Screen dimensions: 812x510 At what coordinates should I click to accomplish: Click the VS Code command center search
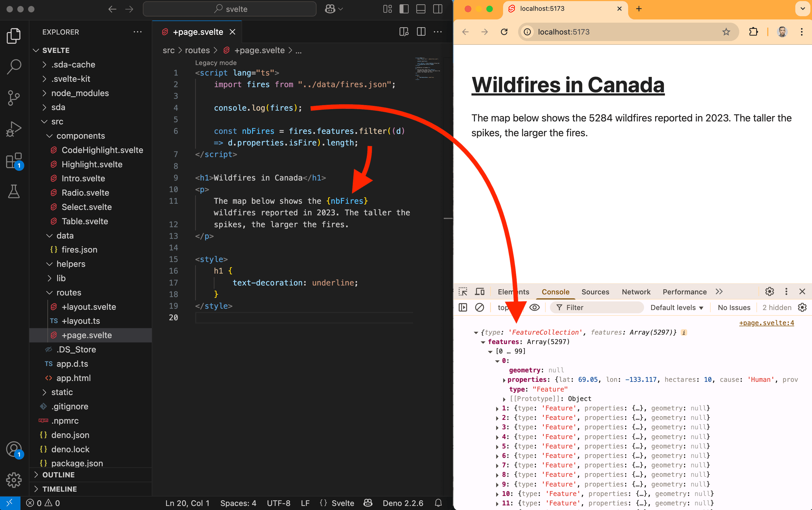[x=229, y=9]
